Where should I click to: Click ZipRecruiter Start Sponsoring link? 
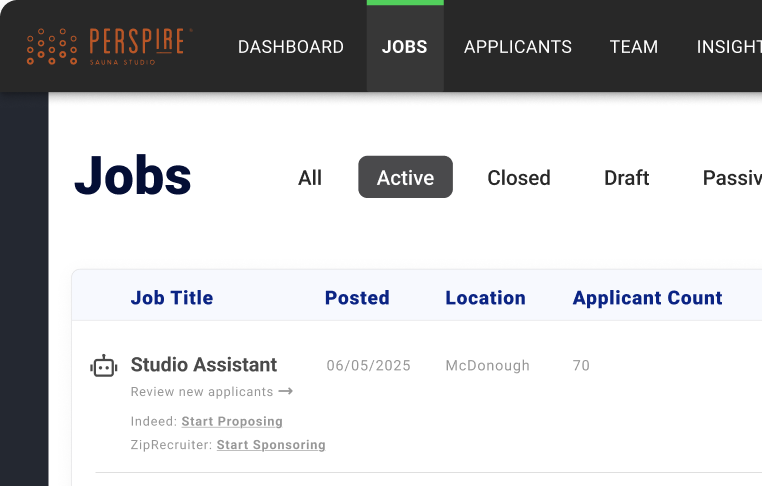click(x=271, y=445)
